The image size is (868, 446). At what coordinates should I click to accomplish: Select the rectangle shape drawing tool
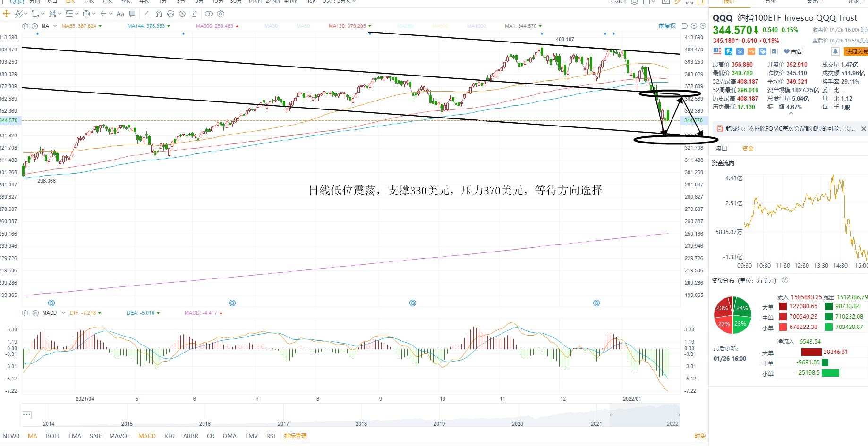click(35, 14)
